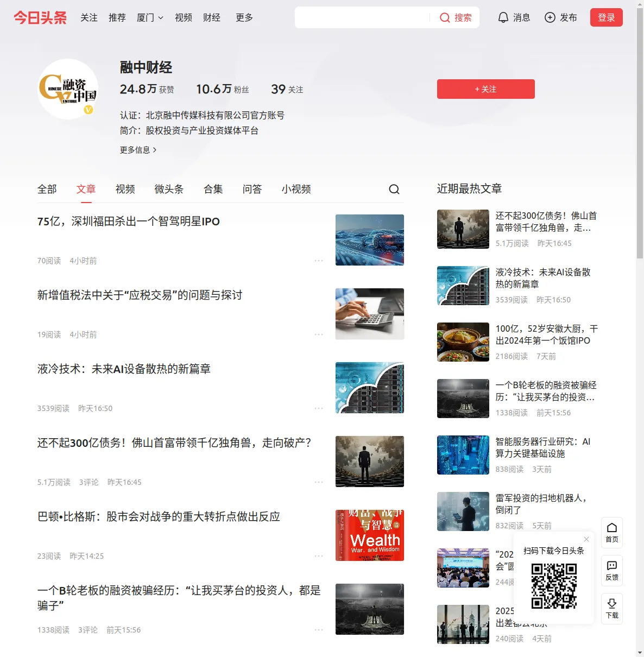Open sidebar article 100亿，52岁安徽大厨
Image resolution: width=644 pixels, height=657 pixels.
547,334
